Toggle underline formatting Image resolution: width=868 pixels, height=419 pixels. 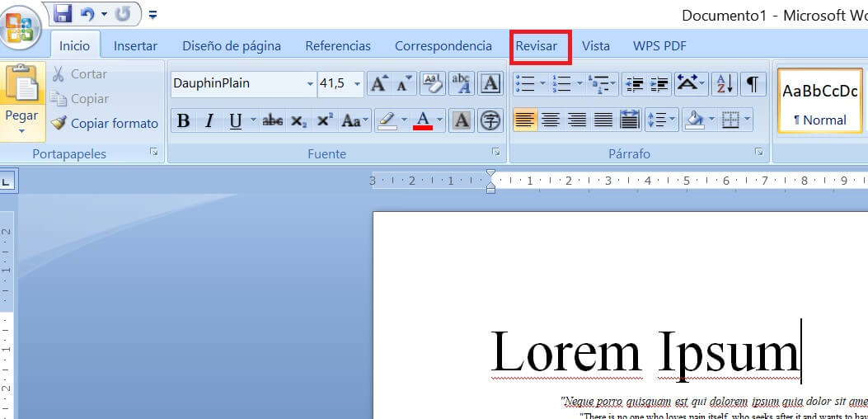236,120
